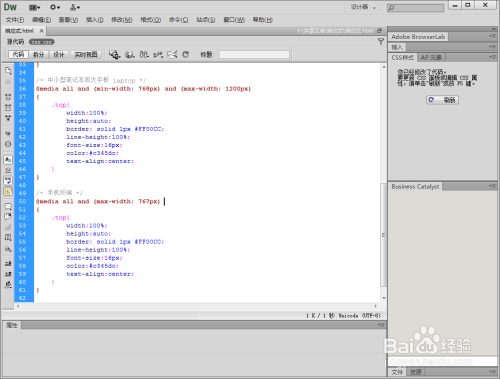Click the 标题 title input field

click(254, 54)
